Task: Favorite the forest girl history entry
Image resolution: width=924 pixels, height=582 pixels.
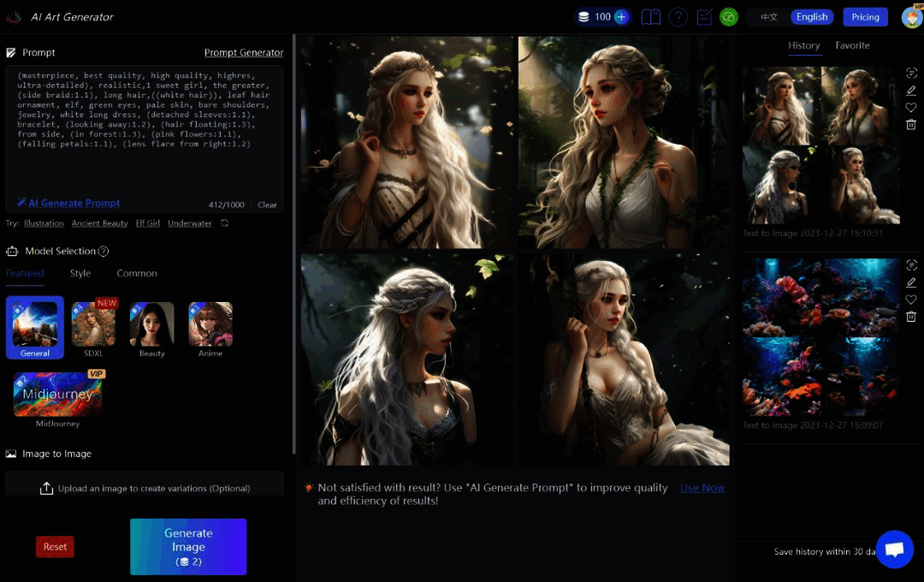Action: coord(911,107)
